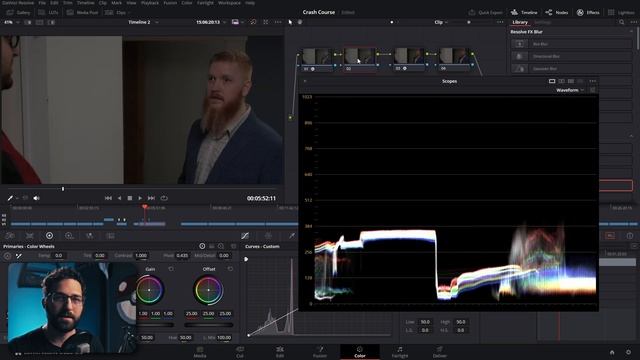The height and width of the screenshot is (360, 640).
Task: Click the red timeline playhead marker
Action: (144, 207)
